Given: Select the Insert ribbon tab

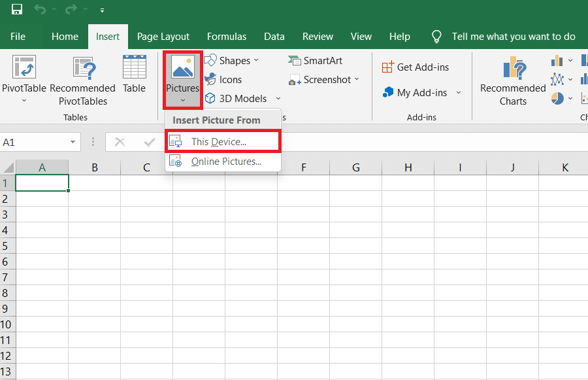Looking at the screenshot, I should coord(108,37).
